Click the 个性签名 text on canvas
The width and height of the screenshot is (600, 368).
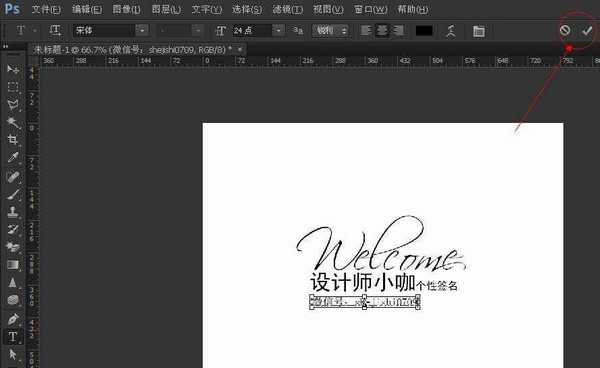[437, 286]
